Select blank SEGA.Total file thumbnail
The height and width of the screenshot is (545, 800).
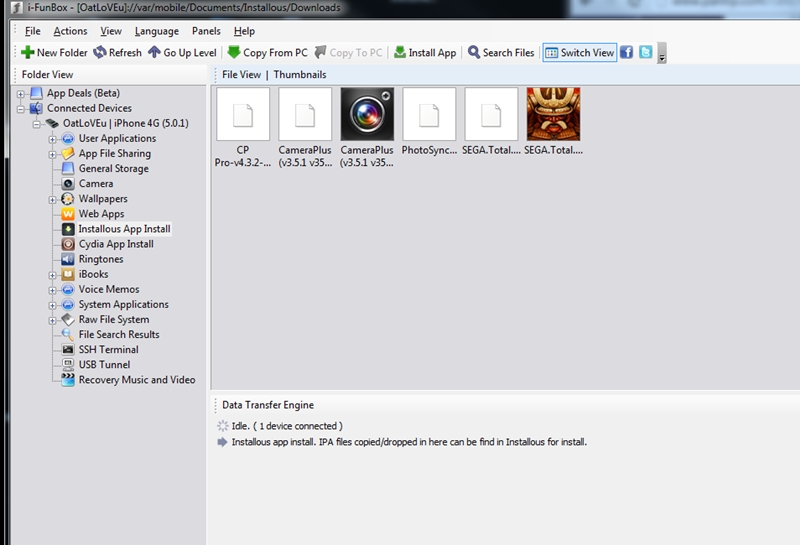coord(491,114)
